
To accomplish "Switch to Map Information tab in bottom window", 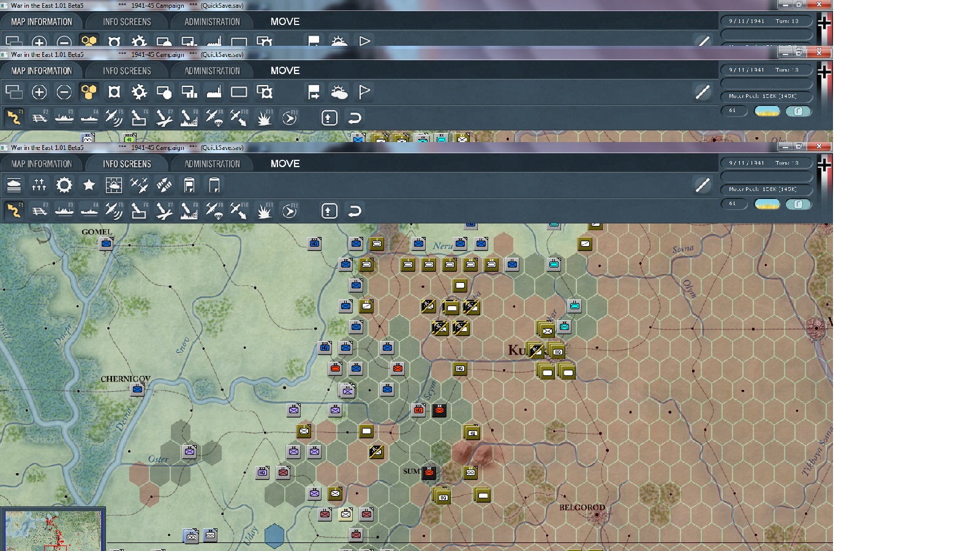I will click(42, 164).
